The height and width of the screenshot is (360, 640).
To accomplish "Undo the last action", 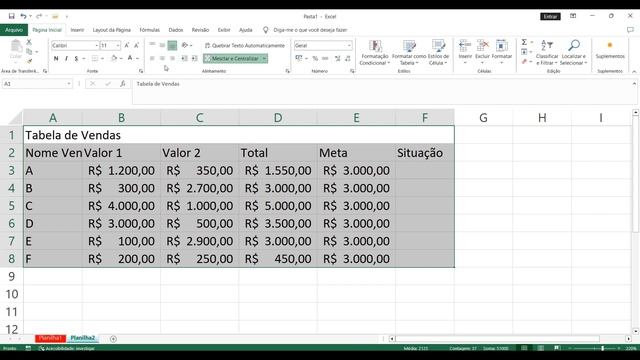I will [x=23, y=16].
